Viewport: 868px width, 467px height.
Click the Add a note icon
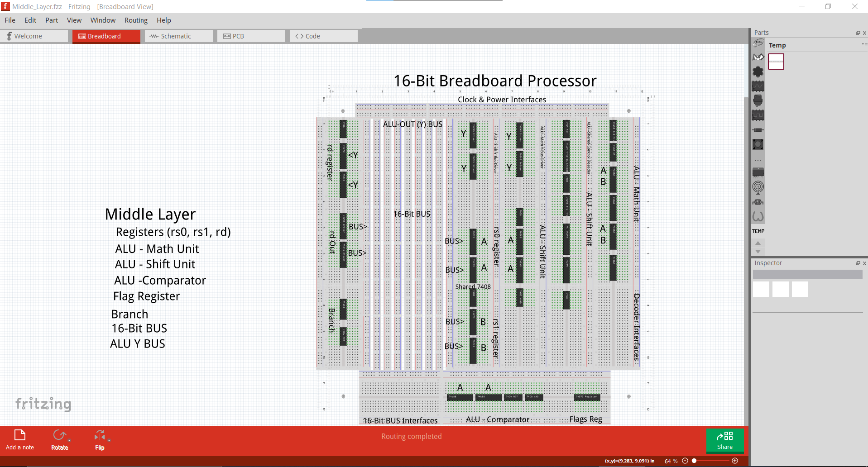[x=19, y=436]
